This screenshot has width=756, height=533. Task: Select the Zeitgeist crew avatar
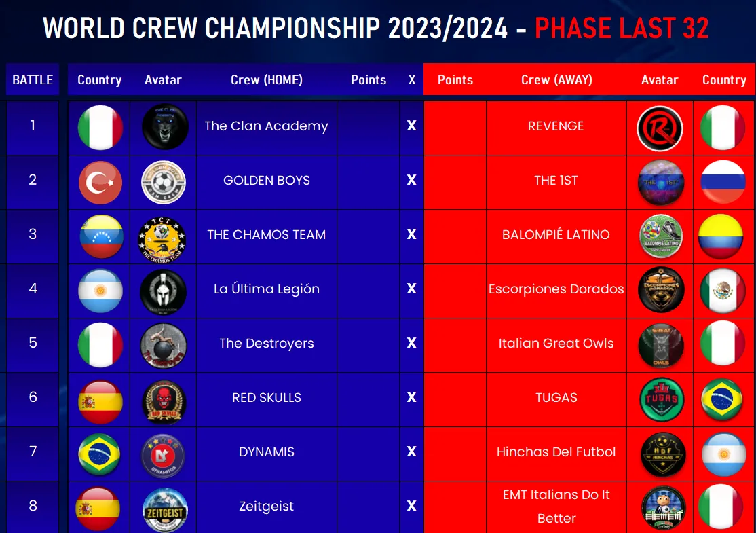click(165, 511)
